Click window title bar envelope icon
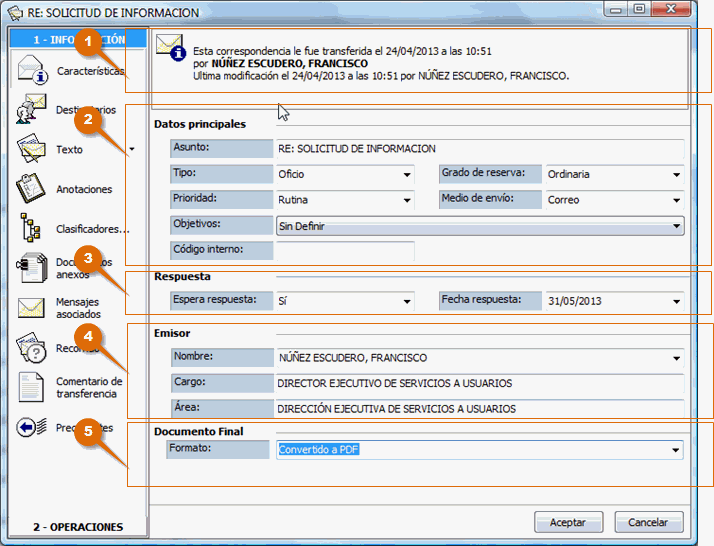This screenshot has height=546, width=714. pyautogui.click(x=15, y=13)
